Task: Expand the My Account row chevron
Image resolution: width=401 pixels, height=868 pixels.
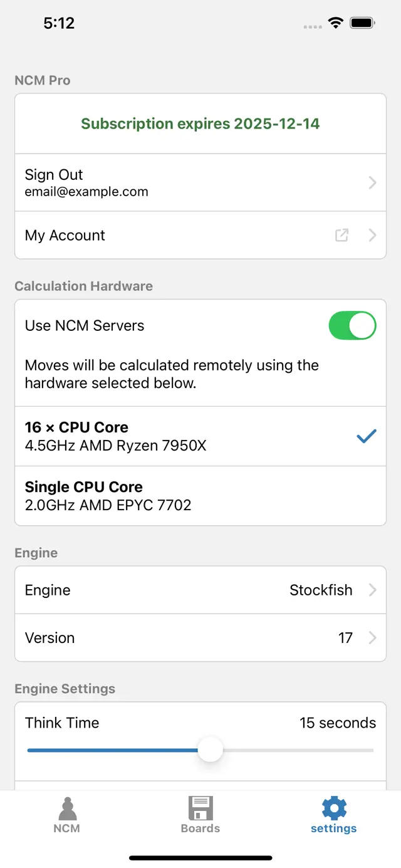Action: coord(372,235)
